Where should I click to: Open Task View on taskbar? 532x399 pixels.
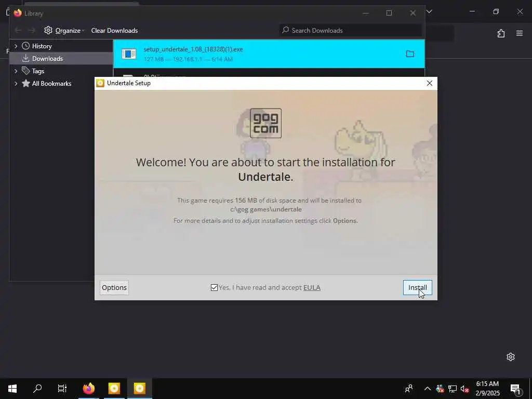point(62,389)
